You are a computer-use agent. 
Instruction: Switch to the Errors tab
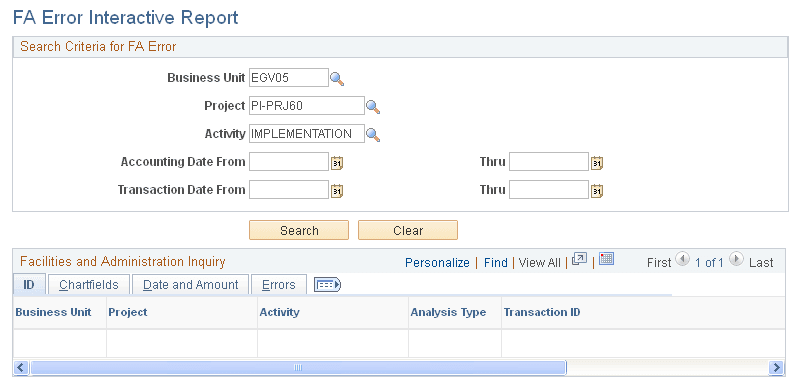(x=279, y=285)
